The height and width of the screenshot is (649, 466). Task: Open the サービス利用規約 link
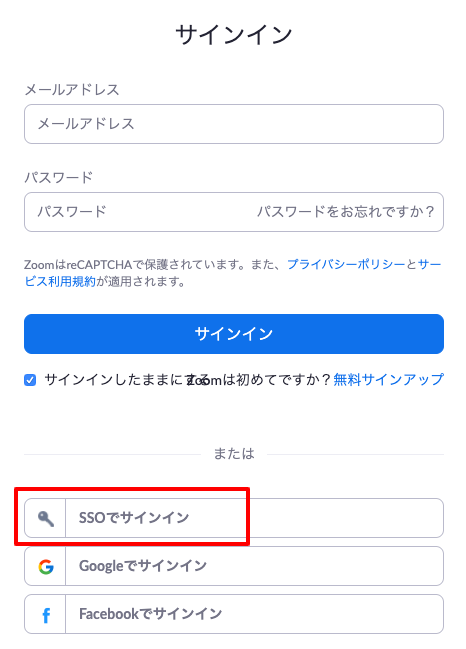pos(60,281)
